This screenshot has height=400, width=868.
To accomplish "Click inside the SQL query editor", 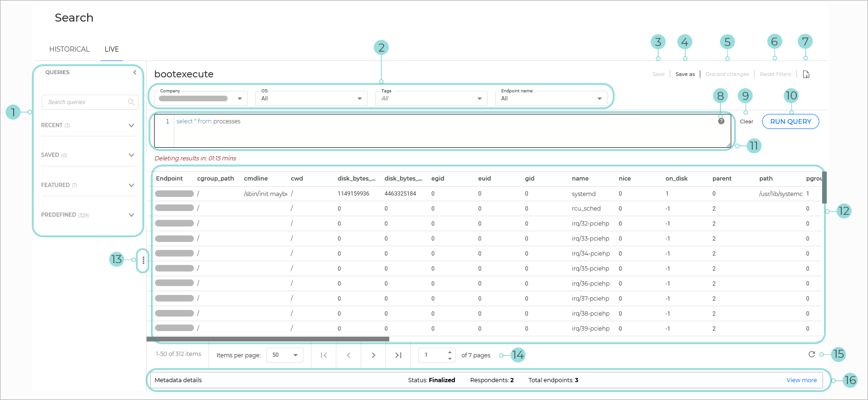I will 443,131.
